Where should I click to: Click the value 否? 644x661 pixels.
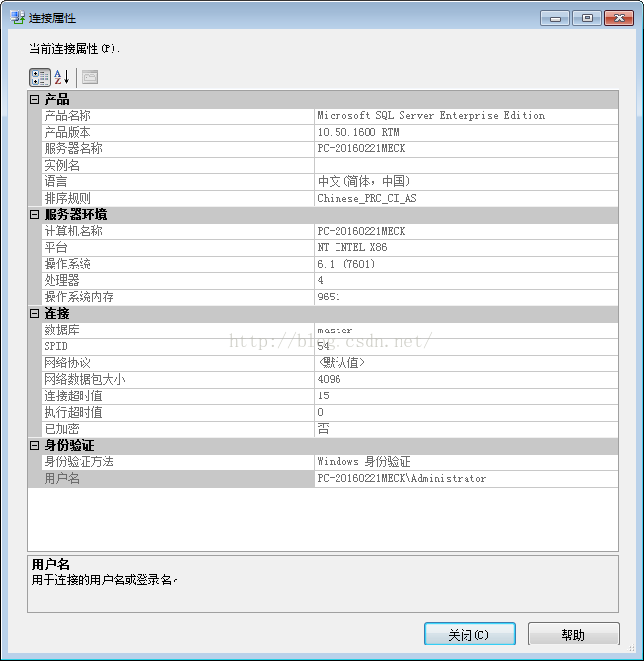(x=324, y=428)
